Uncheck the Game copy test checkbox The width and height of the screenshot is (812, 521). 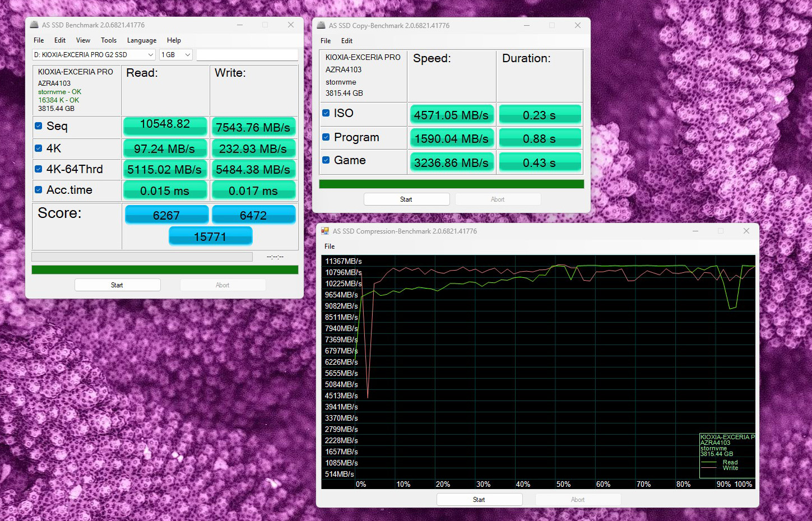coord(326,160)
